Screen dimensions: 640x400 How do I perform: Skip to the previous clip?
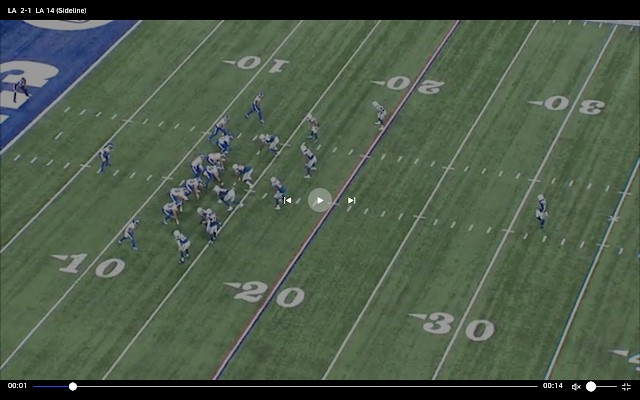[287, 200]
